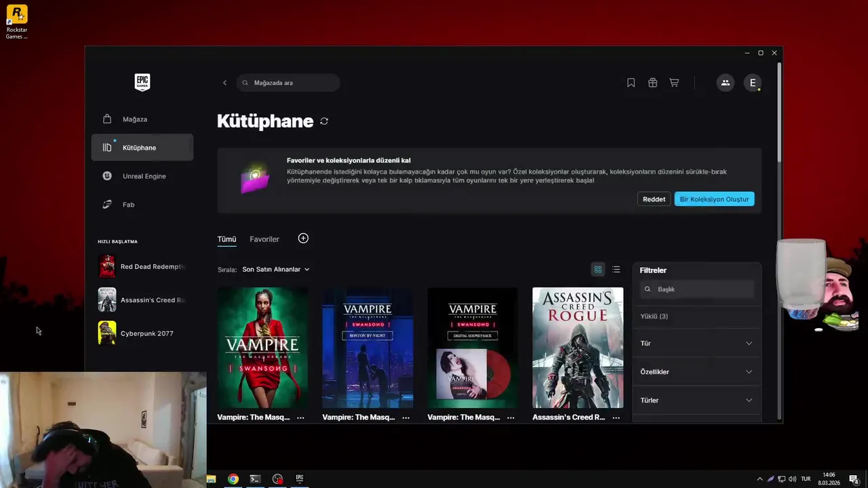The image size is (868, 488).
Task: Open Fab in the sidebar
Action: click(x=142, y=205)
